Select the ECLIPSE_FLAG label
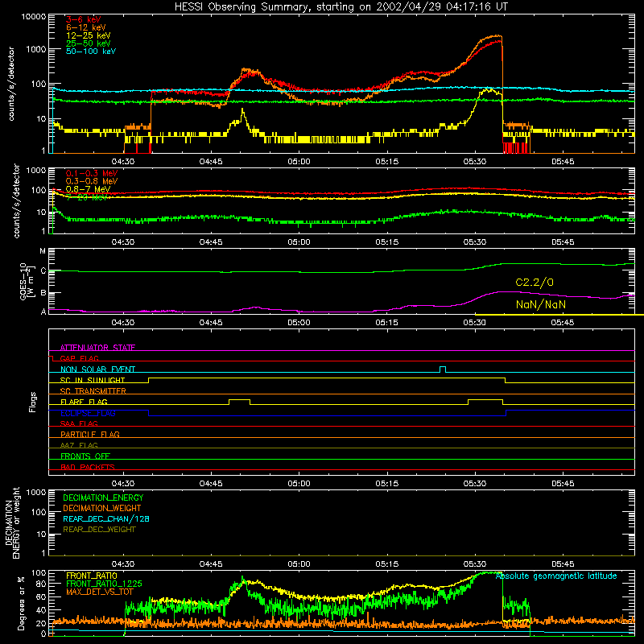The height and width of the screenshot is (644, 644). pos(88,413)
